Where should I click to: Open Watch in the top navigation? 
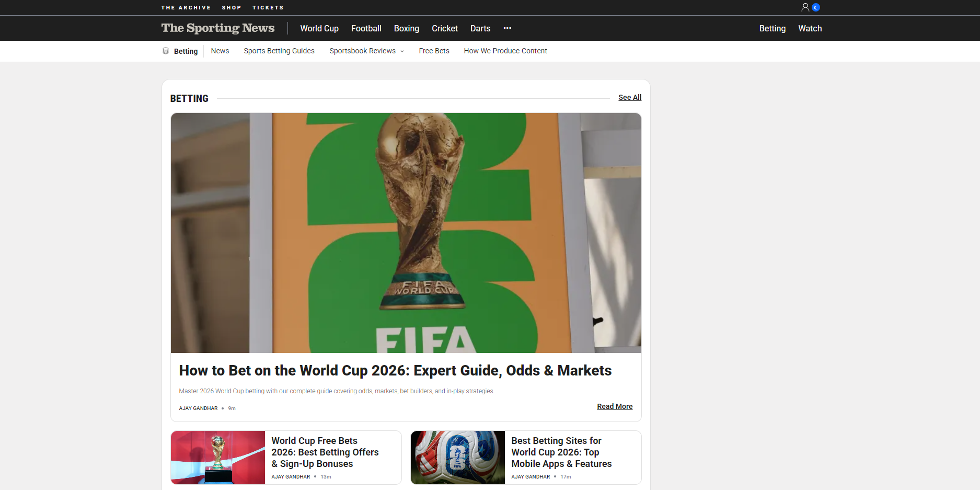810,28
